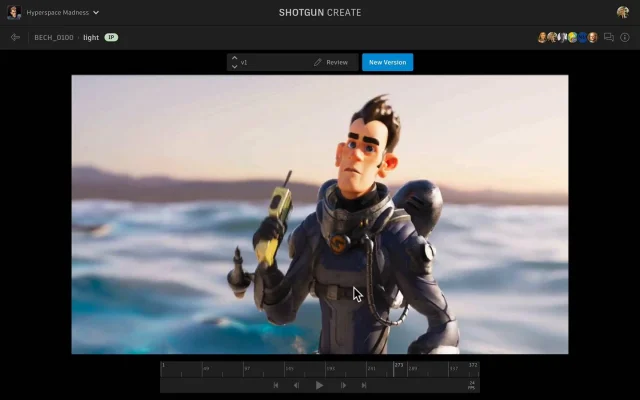This screenshot has height=400, width=640.
Task: Step forward one frame
Action: point(343,385)
